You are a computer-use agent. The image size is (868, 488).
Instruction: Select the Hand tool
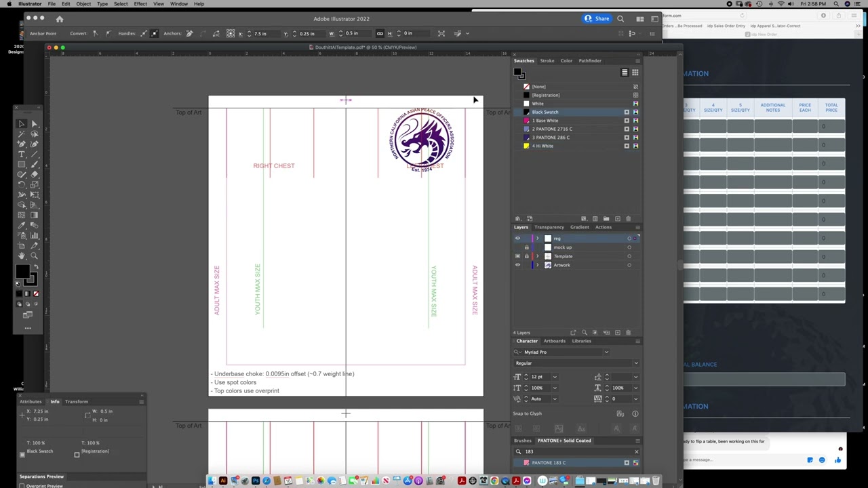(22, 256)
